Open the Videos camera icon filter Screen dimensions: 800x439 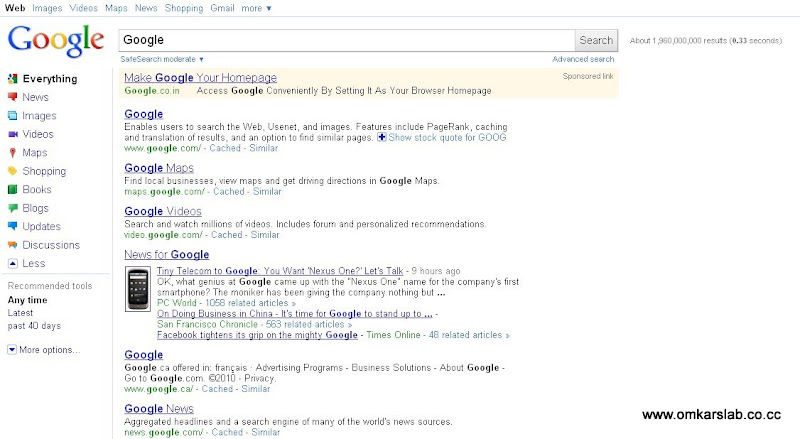pyautogui.click(x=12, y=134)
